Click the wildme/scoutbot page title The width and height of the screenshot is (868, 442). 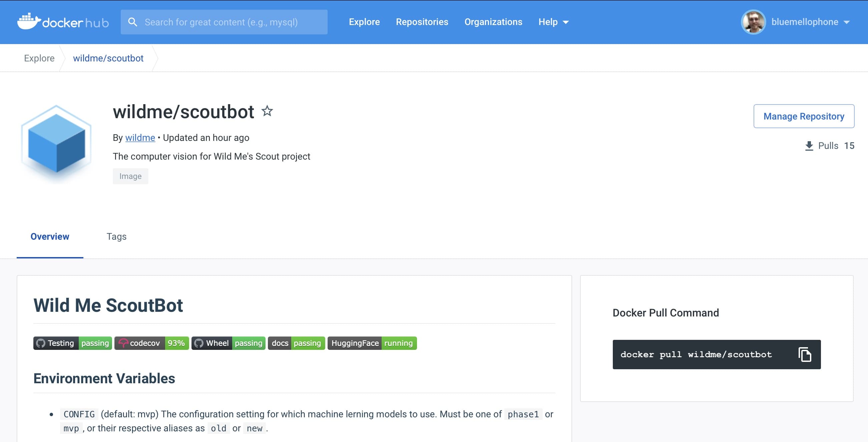coord(183,112)
